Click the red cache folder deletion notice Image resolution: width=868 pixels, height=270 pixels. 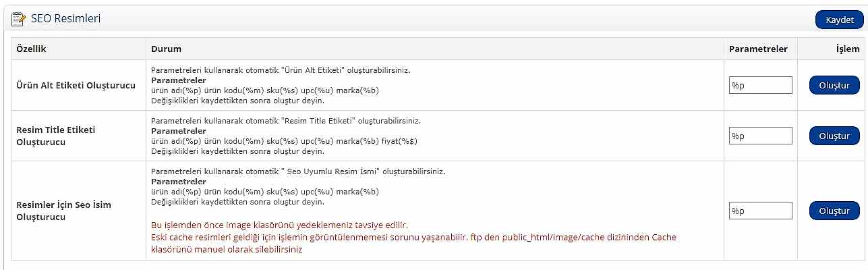coord(413,243)
